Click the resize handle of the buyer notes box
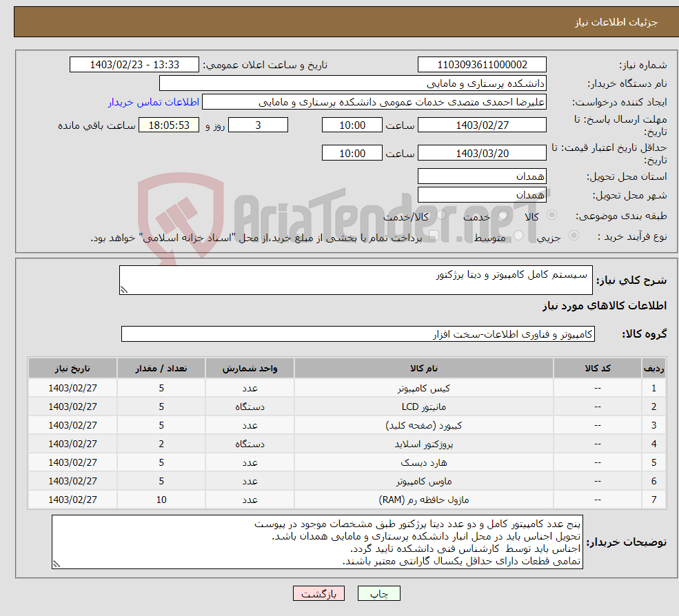 click(57, 564)
